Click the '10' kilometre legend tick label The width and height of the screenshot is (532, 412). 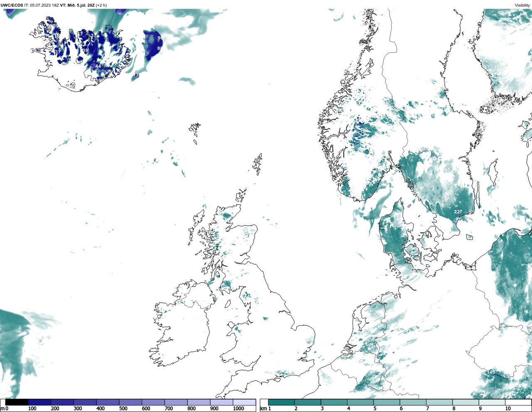pyautogui.click(x=508, y=409)
